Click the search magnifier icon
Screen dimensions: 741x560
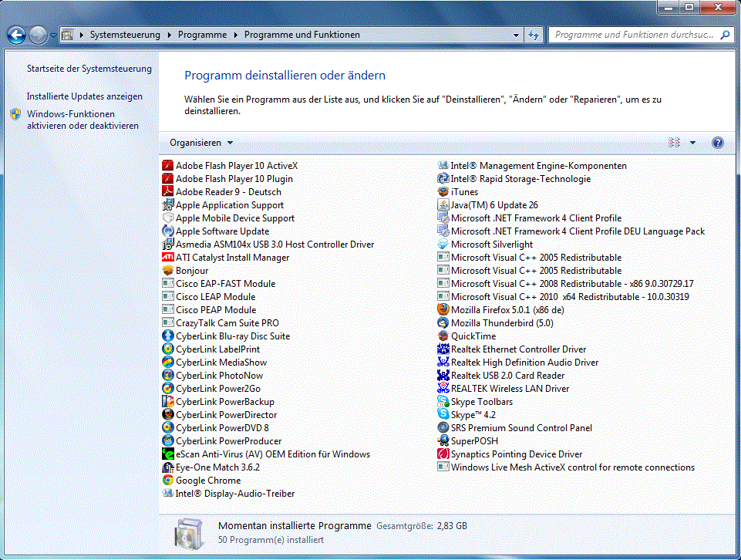(725, 35)
